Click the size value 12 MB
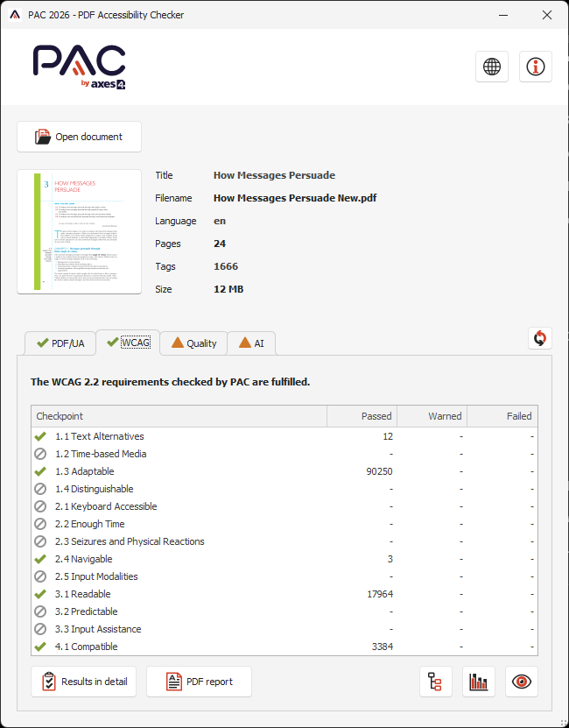Image resolution: width=569 pixels, height=728 pixels. (x=228, y=289)
